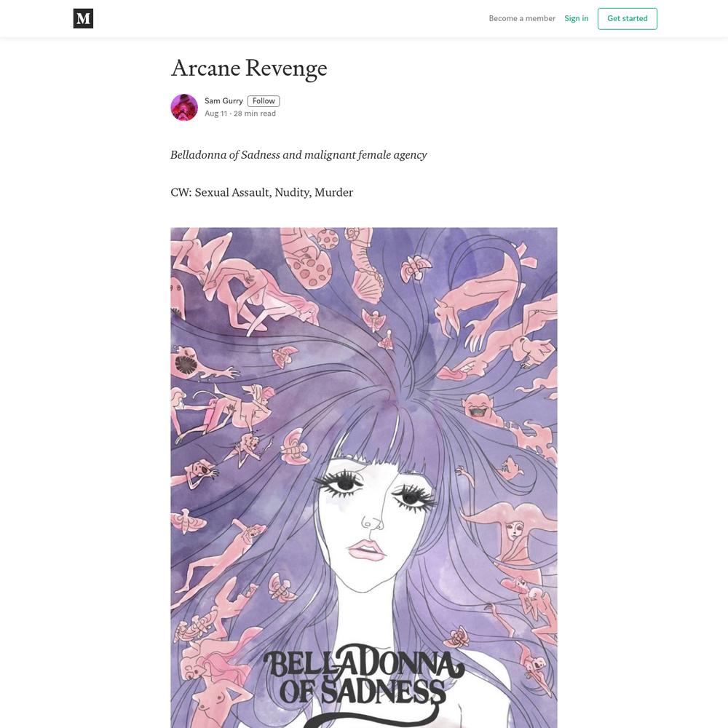
Task: Click the Arcane Revenge article title
Action: pos(249,68)
